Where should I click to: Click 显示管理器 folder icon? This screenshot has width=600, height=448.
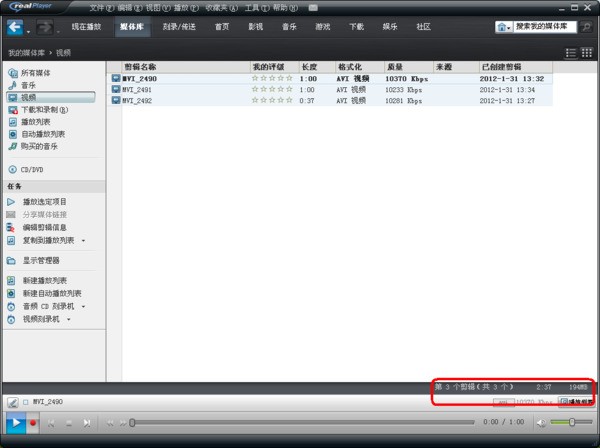coord(12,260)
